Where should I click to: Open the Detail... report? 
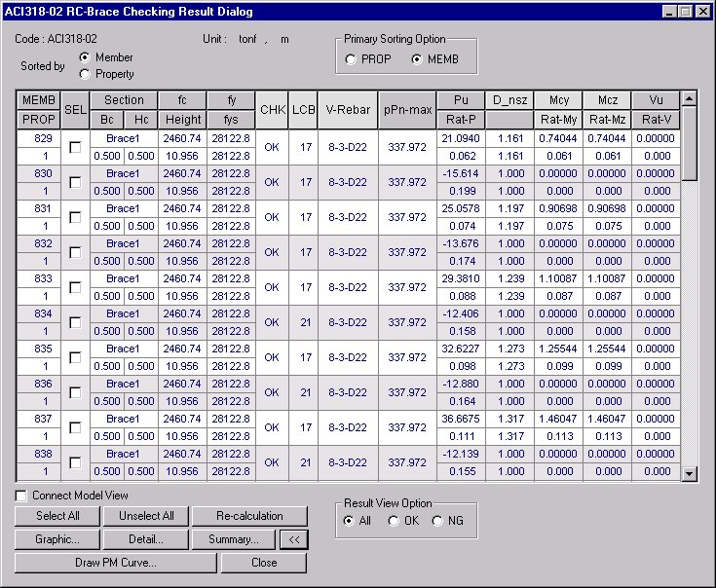146,539
